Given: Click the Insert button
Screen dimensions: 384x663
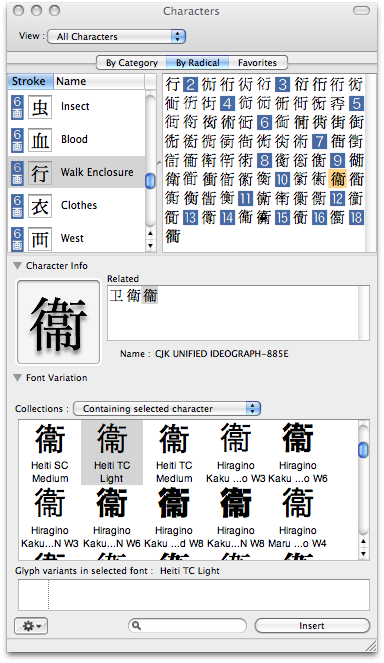Looking at the screenshot, I should pyautogui.click(x=312, y=625).
